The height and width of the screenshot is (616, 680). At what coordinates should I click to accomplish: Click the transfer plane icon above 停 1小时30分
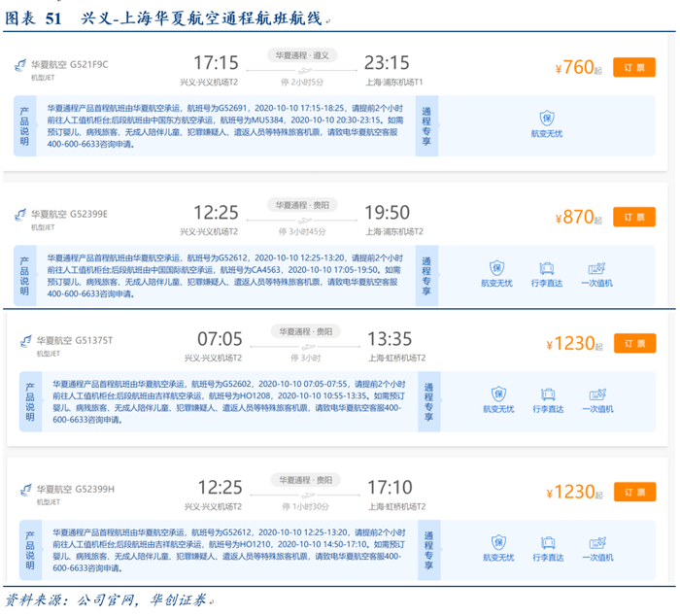point(308,495)
